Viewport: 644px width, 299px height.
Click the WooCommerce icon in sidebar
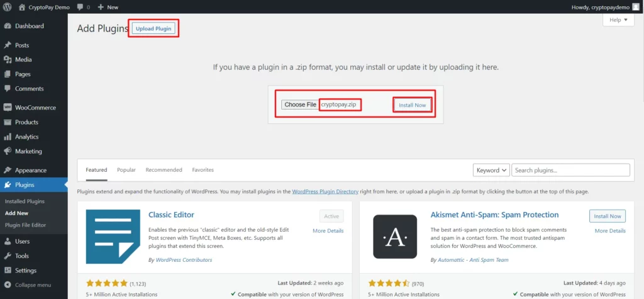pyautogui.click(x=8, y=108)
